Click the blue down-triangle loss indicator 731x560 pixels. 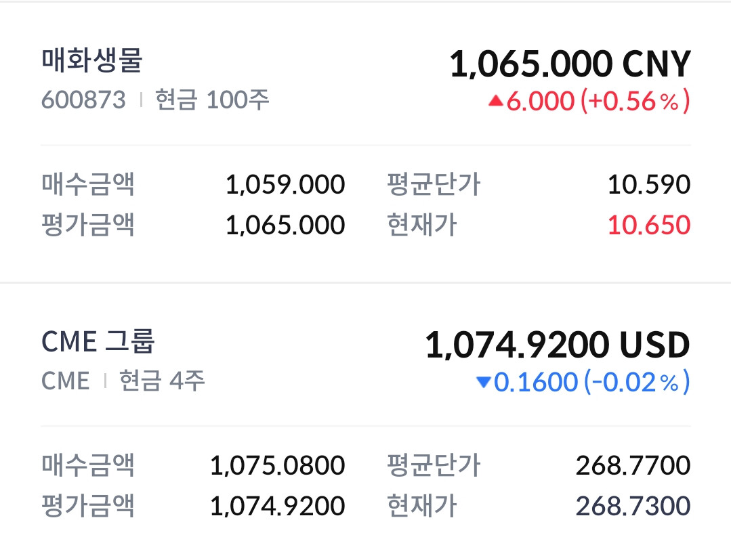(x=483, y=383)
